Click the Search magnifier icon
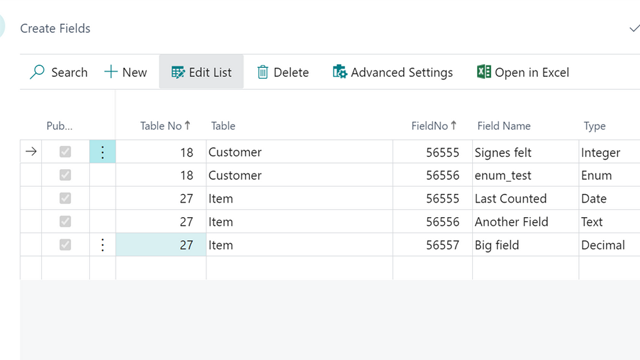Viewport: 640px width, 360px height. click(x=37, y=72)
